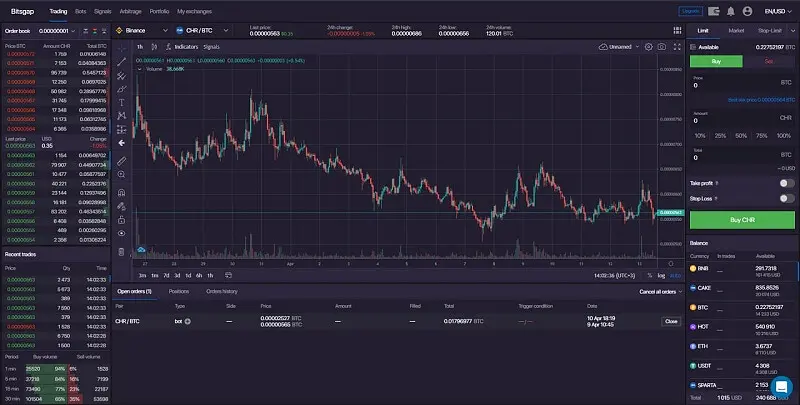Screen dimensions: 800x405
Task: Open the Orders history tab
Action: [221, 291]
